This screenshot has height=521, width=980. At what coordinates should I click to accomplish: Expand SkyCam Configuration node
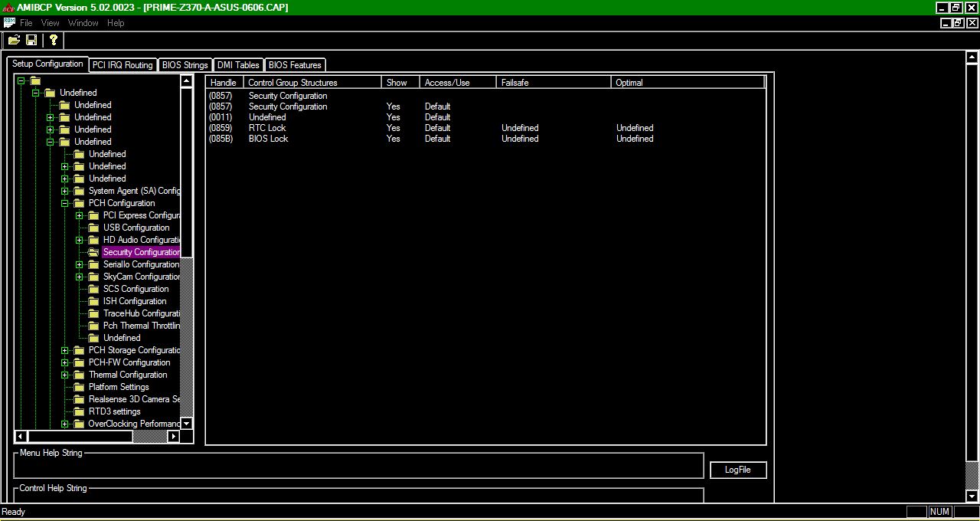[x=79, y=277]
